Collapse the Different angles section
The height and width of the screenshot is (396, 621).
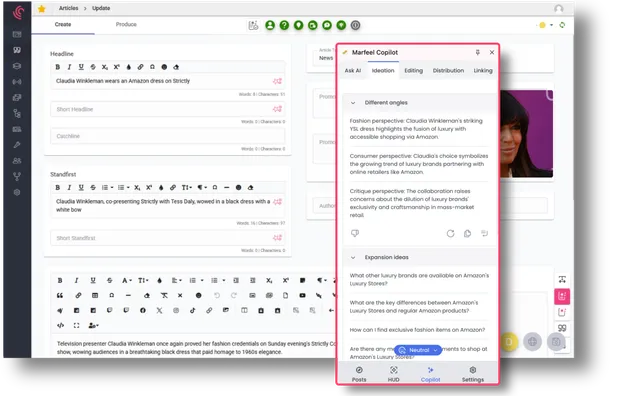tap(353, 103)
